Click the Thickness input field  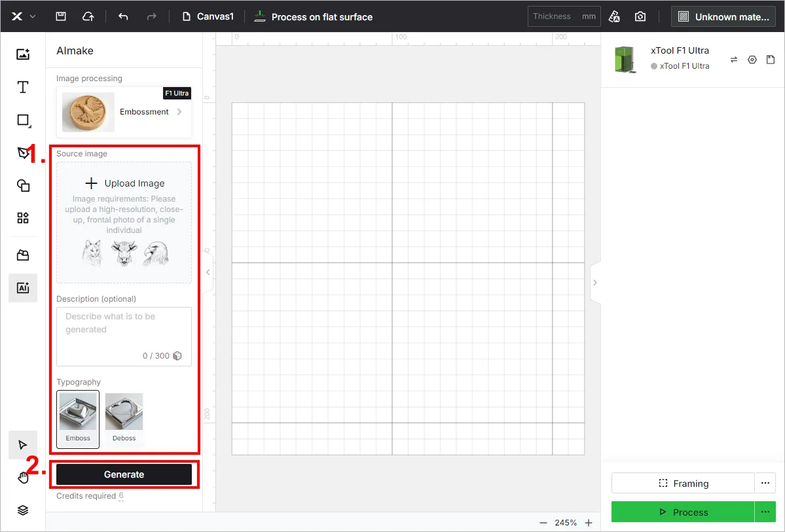pos(564,16)
